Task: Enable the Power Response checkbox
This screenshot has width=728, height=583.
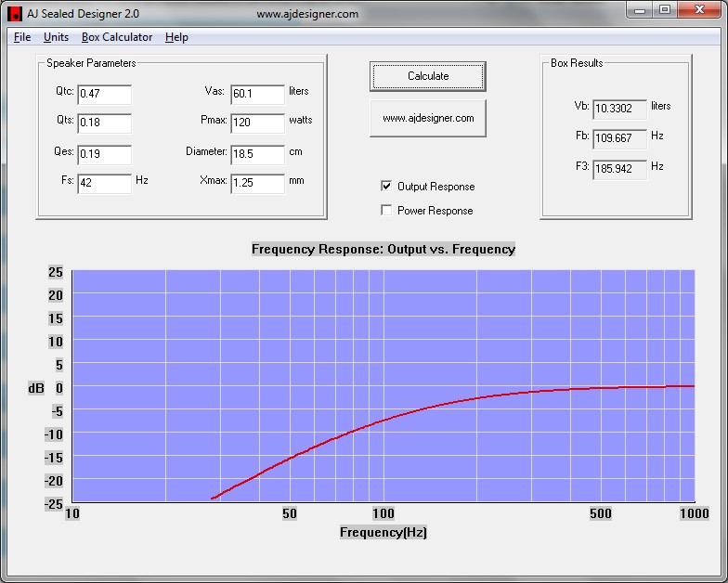Action: (x=386, y=211)
